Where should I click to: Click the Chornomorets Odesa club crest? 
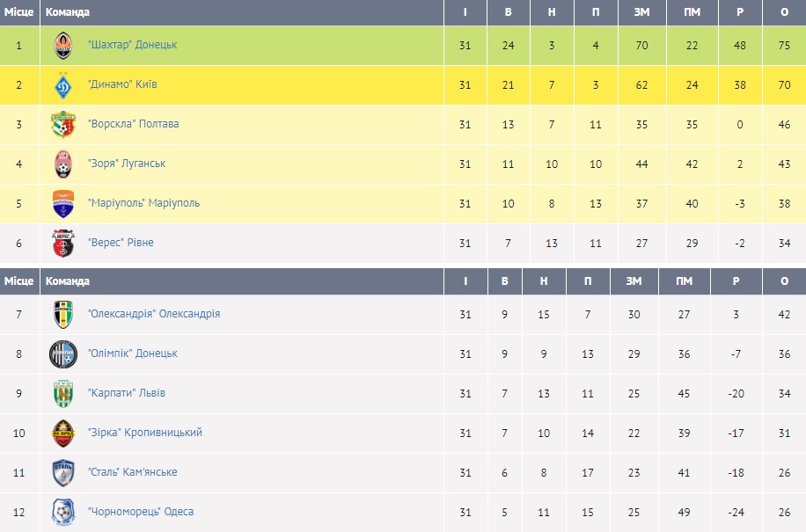63,512
